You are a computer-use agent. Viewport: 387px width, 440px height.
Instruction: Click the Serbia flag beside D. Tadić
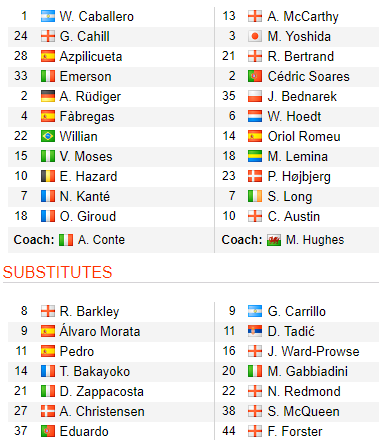[x=255, y=331]
